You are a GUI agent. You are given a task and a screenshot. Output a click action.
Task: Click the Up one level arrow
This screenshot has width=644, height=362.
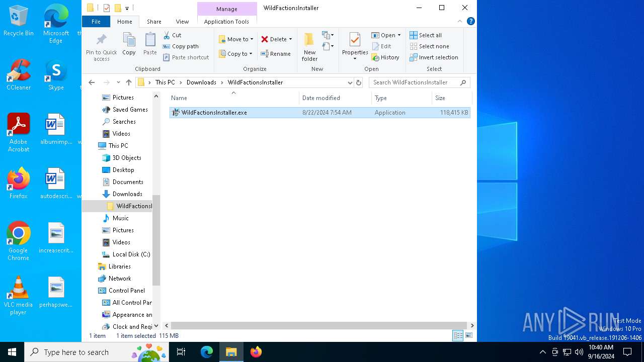(129, 82)
